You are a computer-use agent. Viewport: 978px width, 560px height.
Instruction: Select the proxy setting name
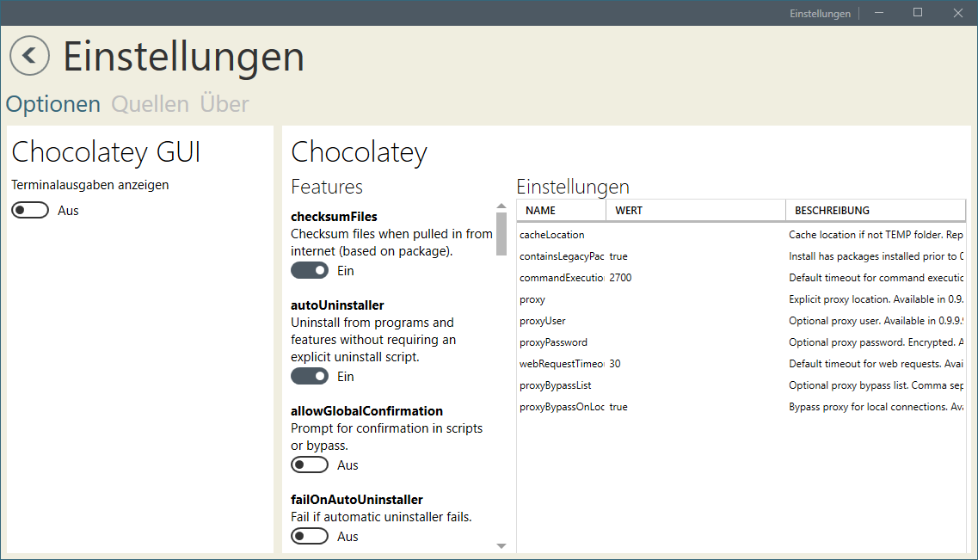[532, 299]
